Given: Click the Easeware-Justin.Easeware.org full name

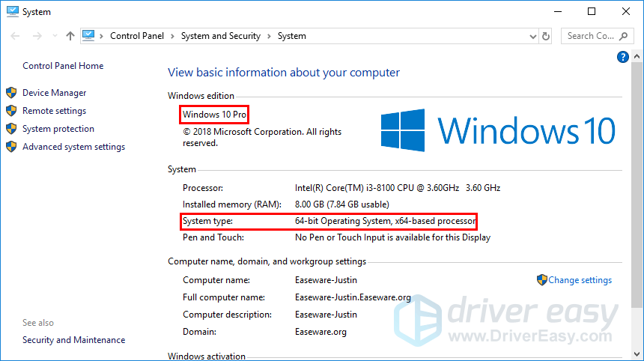Looking at the screenshot, I should 353,297.
